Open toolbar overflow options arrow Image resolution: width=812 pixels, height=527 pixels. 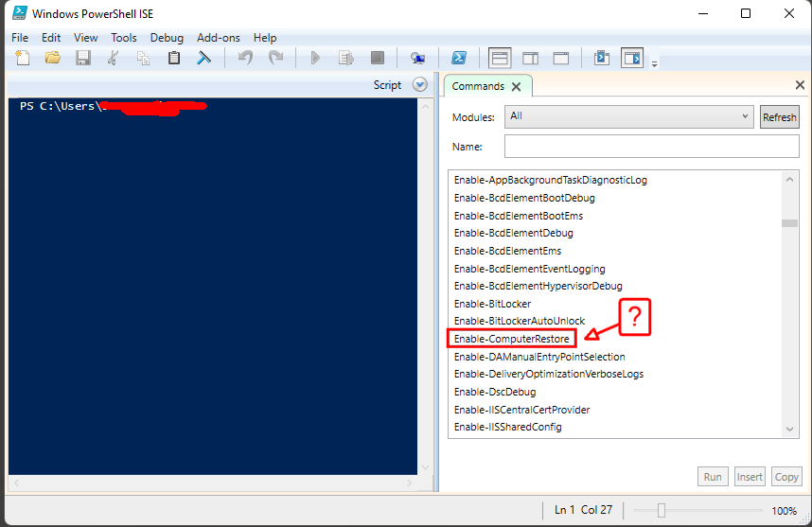[x=655, y=63]
